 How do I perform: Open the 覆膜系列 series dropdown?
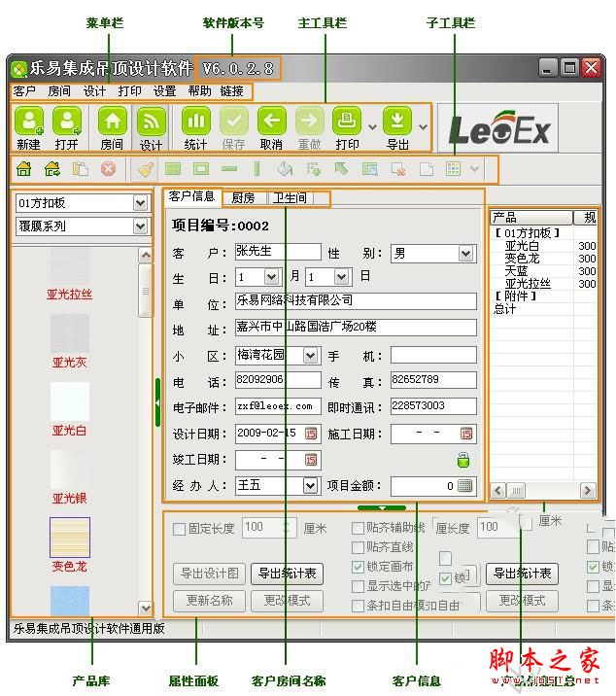(140, 226)
